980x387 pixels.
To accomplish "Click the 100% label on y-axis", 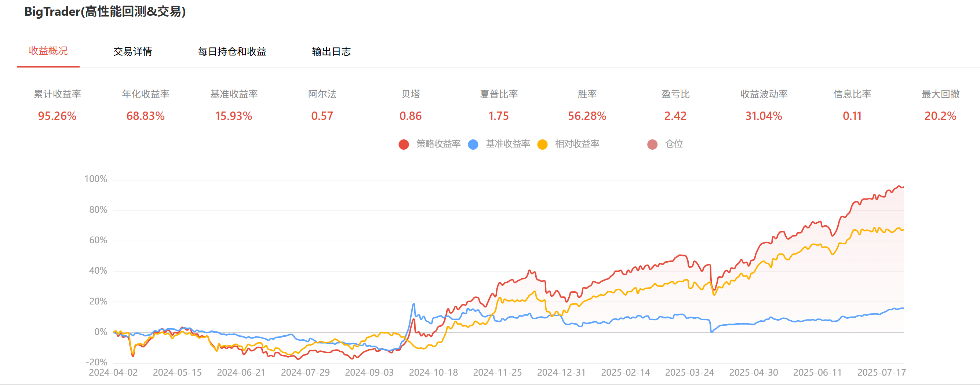I will click(x=96, y=179).
